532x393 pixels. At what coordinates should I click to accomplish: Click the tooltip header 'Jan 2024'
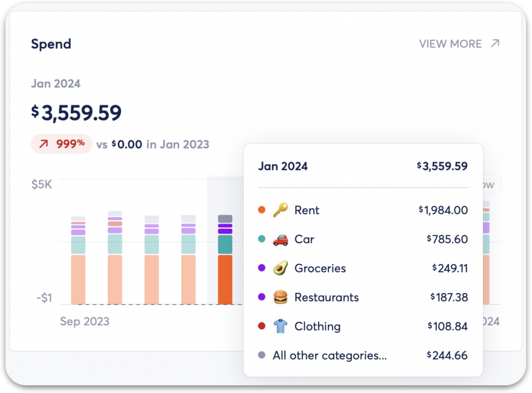coord(283,166)
